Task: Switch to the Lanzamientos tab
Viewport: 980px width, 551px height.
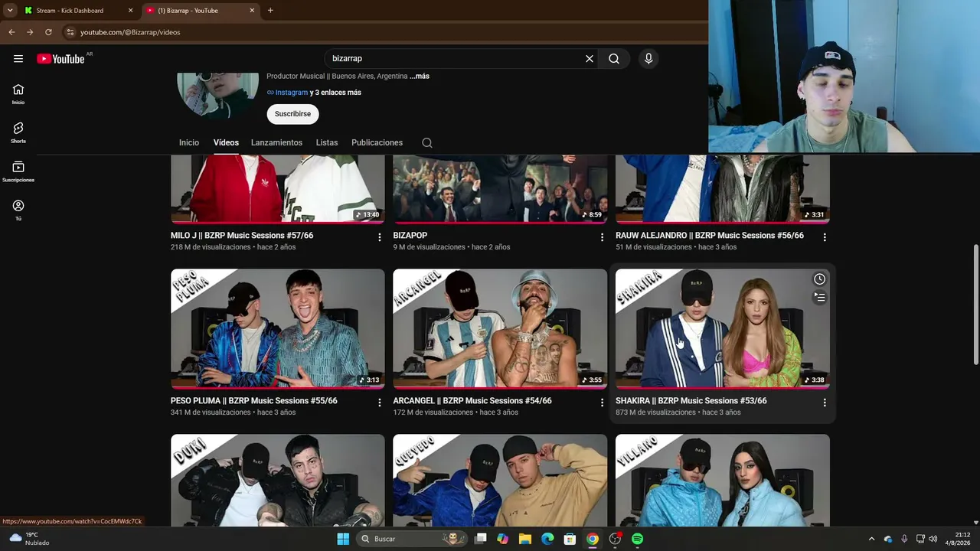Action: [x=276, y=143]
